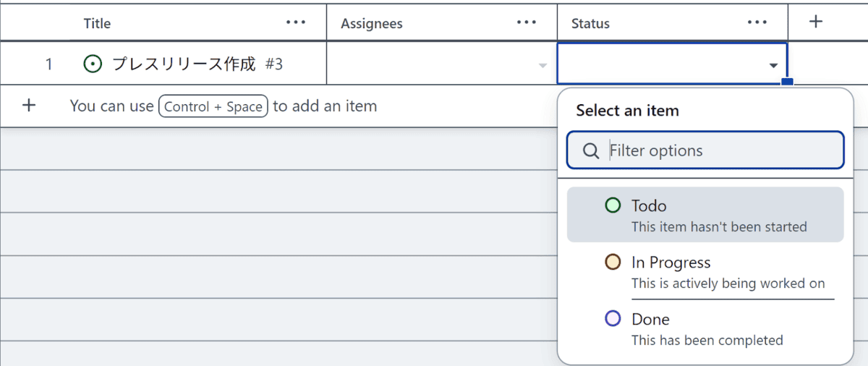Open the Title column options menu
Screen dimensions: 868x366
296,22
